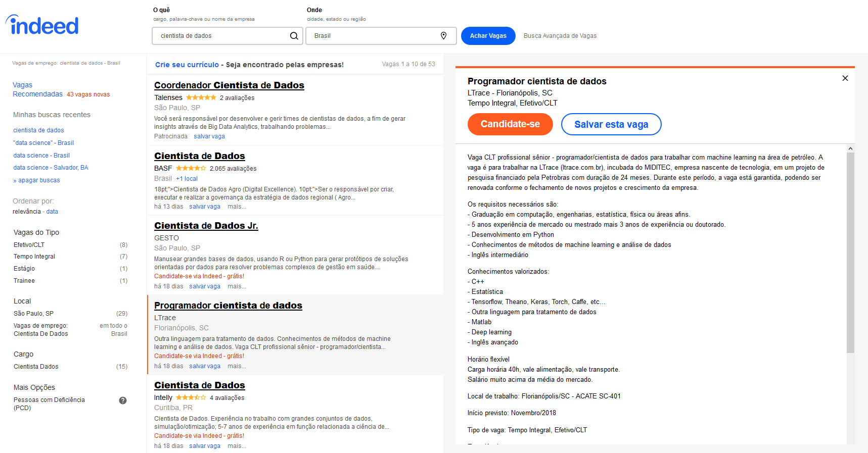Screen dimensions: 868x453
Task: Close the job details panel
Action: point(845,78)
